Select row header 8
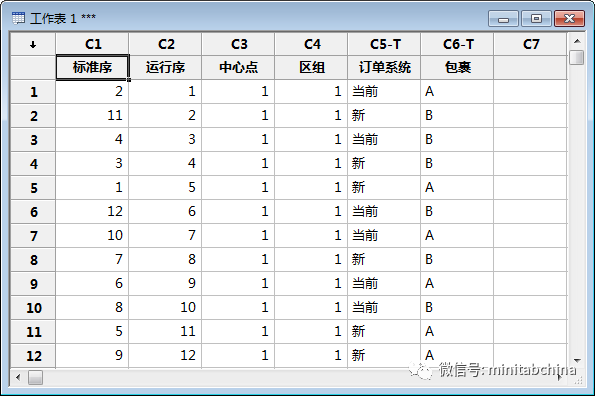The height and width of the screenshot is (396, 595). point(33,260)
